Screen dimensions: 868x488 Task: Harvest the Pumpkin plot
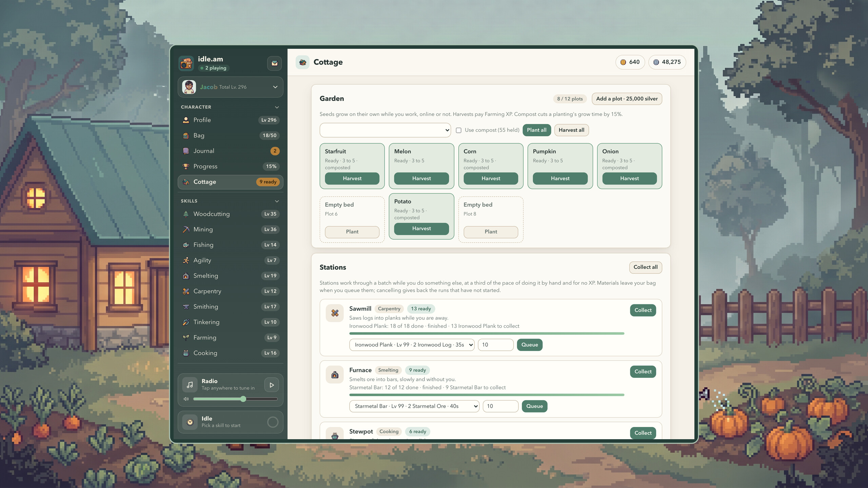pyautogui.click(x=560, y=178)
